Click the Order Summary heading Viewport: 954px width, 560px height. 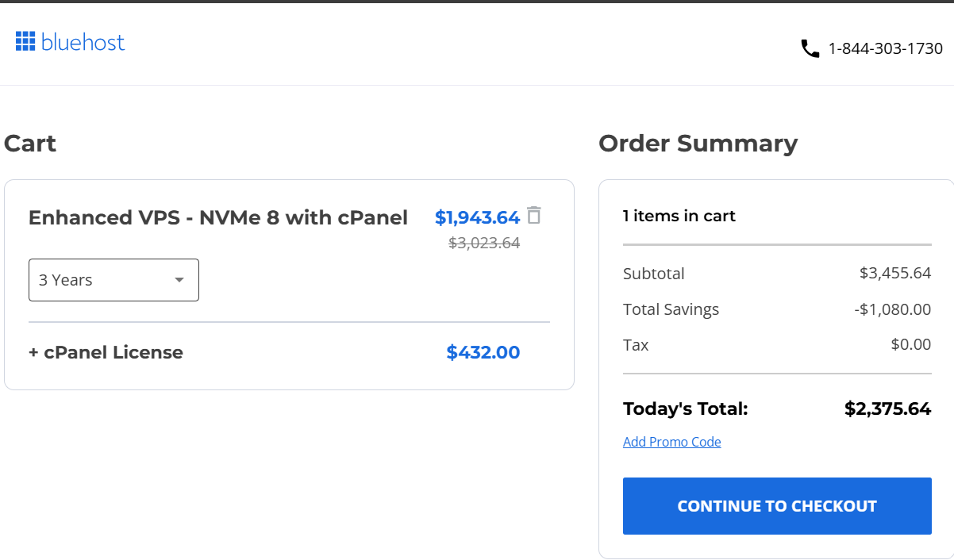tap(698, 144)
